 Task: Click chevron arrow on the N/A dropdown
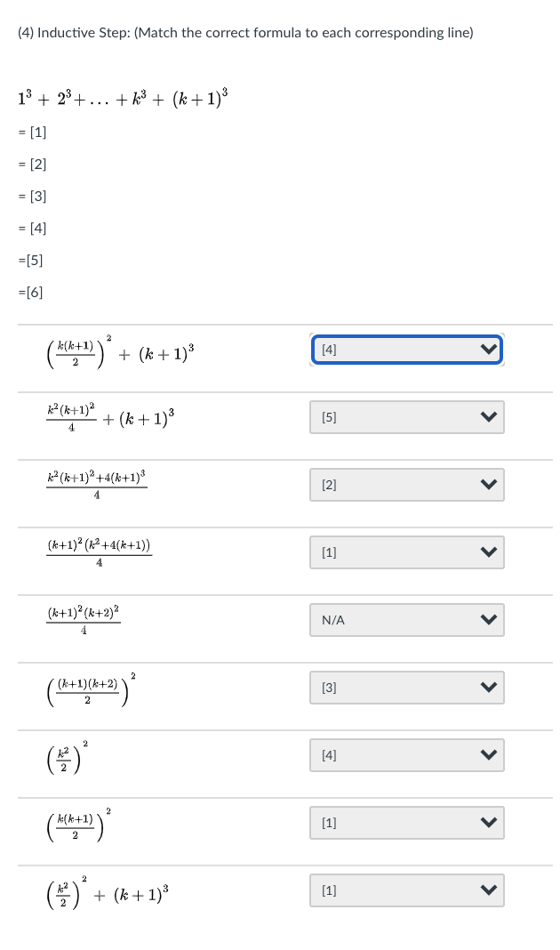[x=488, y=619]
